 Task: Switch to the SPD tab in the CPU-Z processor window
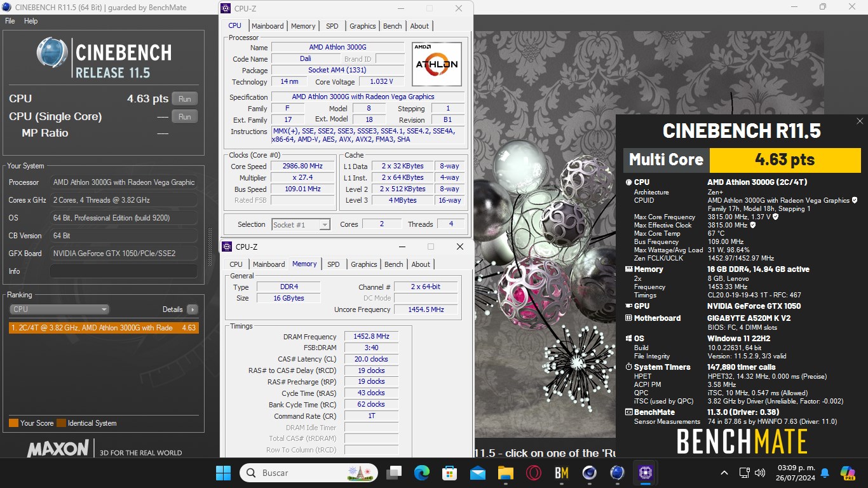(x=332, y=26)
